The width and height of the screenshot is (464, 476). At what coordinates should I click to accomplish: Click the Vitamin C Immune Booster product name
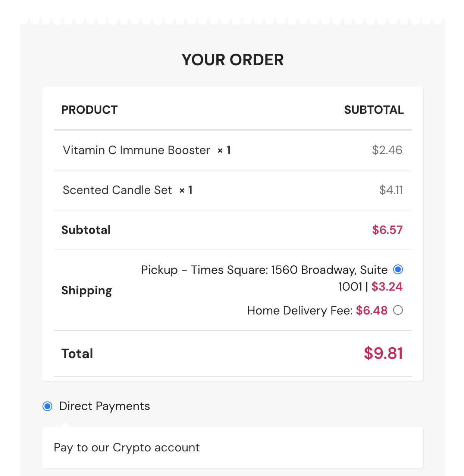tap(137, 150)
